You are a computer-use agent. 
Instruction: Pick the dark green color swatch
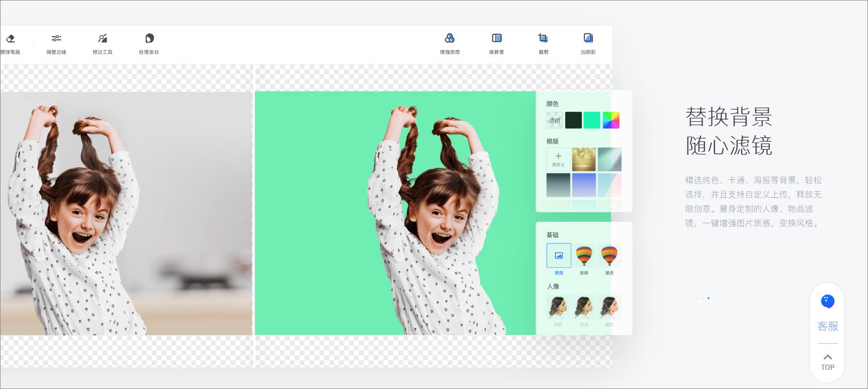[573, 120]
